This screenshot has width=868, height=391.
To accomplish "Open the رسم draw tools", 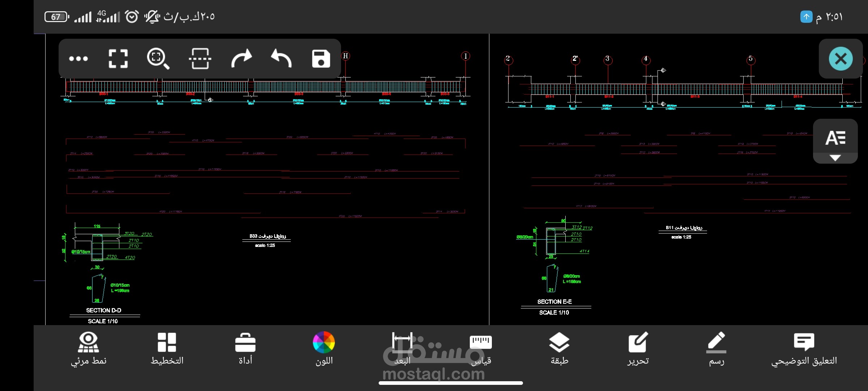I will pos(716,349).
